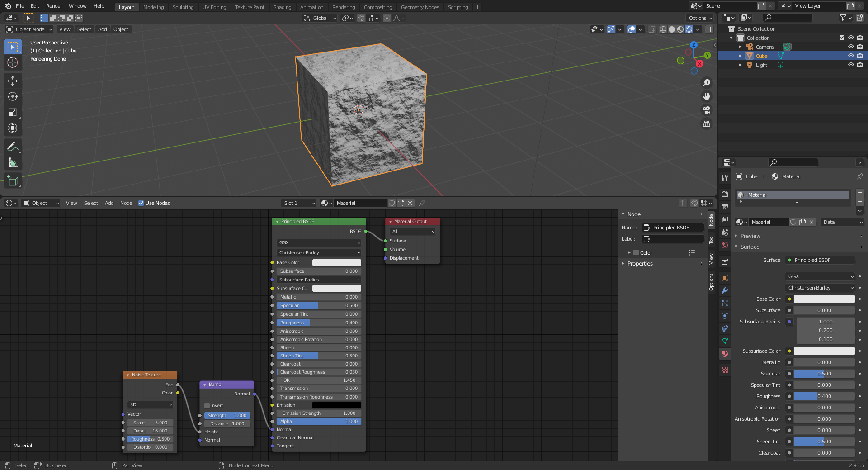Pick the Annotate pencil tool
Image resolution: width=868 pixels, height=470 pixels.
point(13,147)
